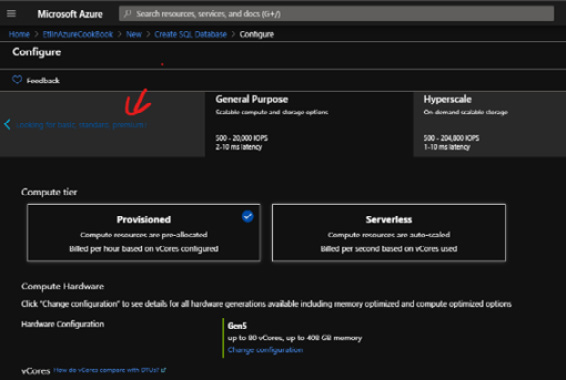Open EtlInAzureCookBook breadcrumb
Screen dimensions: 566x380
(x=78, y=34)
